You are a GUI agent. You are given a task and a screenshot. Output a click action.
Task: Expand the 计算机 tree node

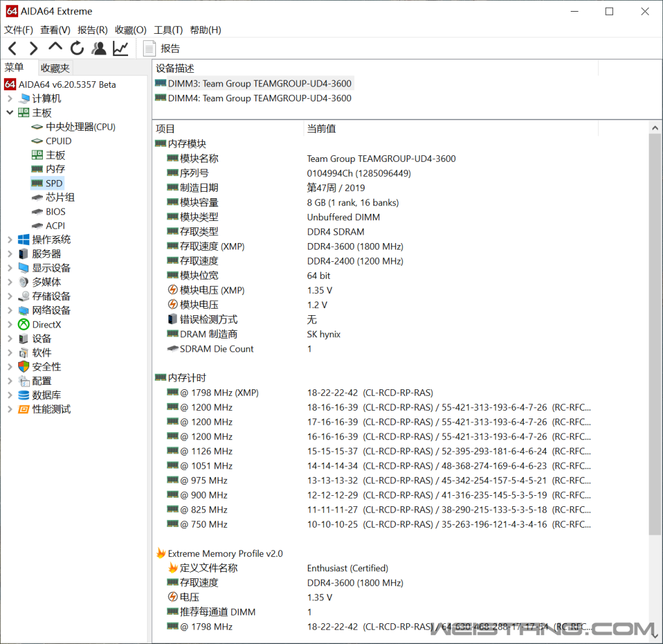point(10,99)
